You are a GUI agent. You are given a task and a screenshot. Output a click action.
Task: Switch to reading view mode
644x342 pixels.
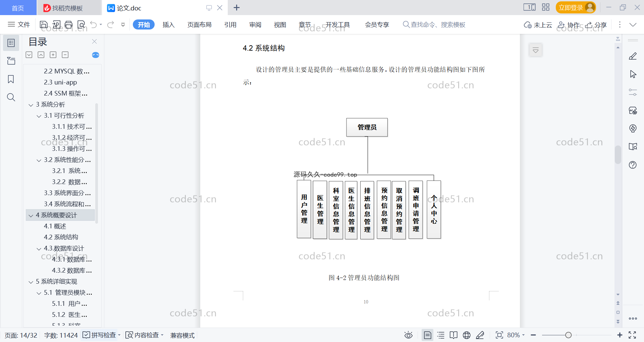coord(453,335)
